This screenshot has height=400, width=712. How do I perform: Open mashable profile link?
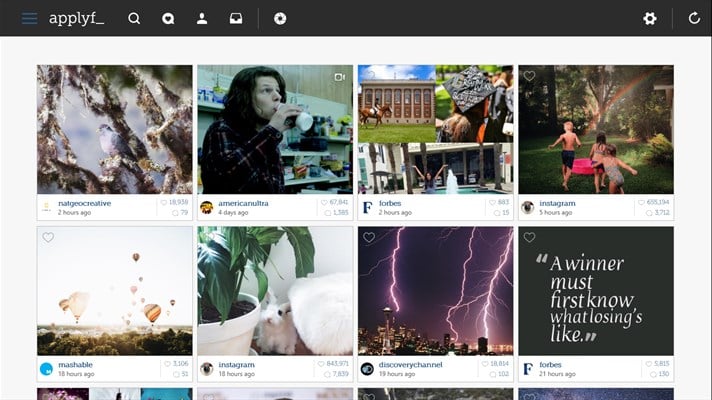(75, 365)
